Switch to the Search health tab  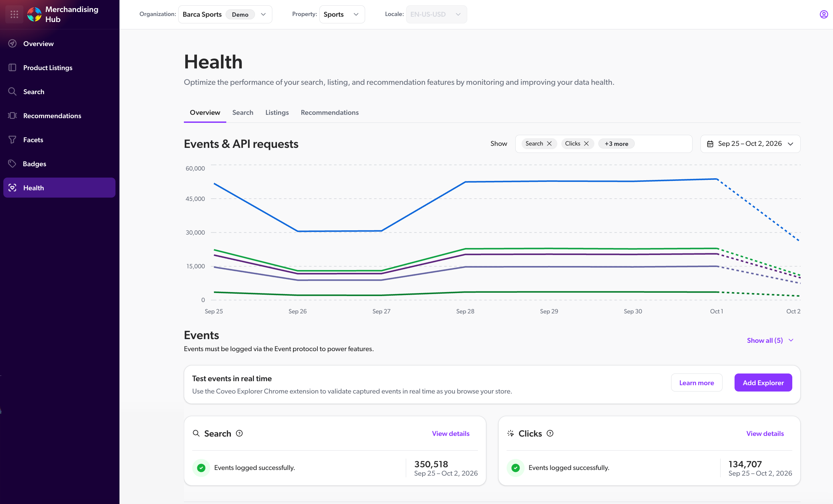(x=243, y=112)
